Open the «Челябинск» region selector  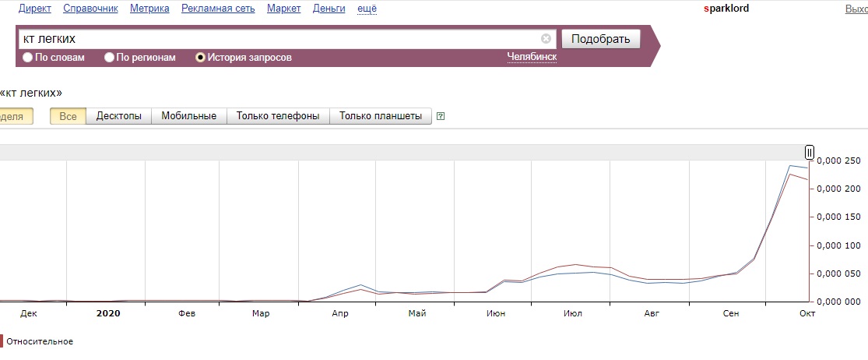532,57
